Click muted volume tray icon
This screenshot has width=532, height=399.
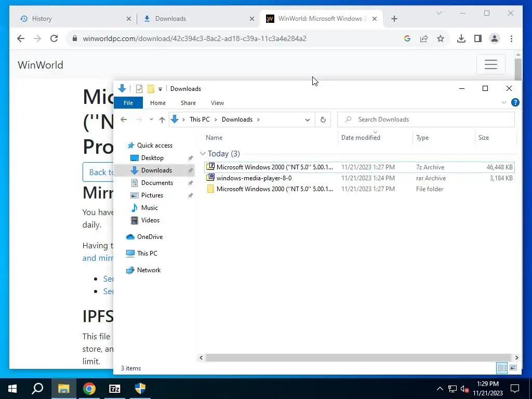(465, 389)
